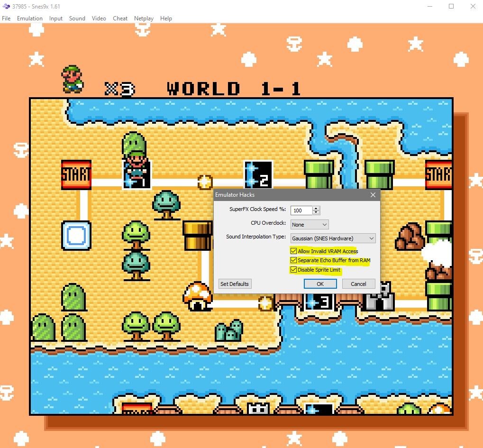Close the Emulator Hacks dialog

373,195
